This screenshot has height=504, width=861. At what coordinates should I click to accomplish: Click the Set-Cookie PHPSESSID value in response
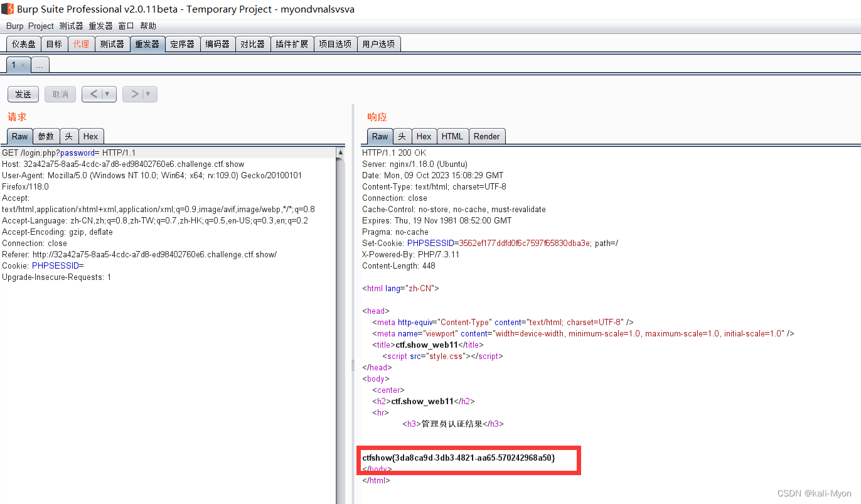point(525,243)
